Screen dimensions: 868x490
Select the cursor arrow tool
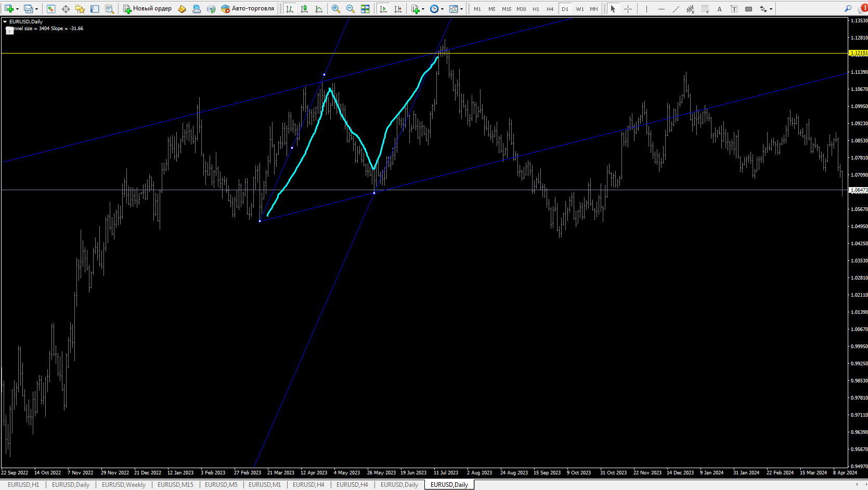pos(613,9)
